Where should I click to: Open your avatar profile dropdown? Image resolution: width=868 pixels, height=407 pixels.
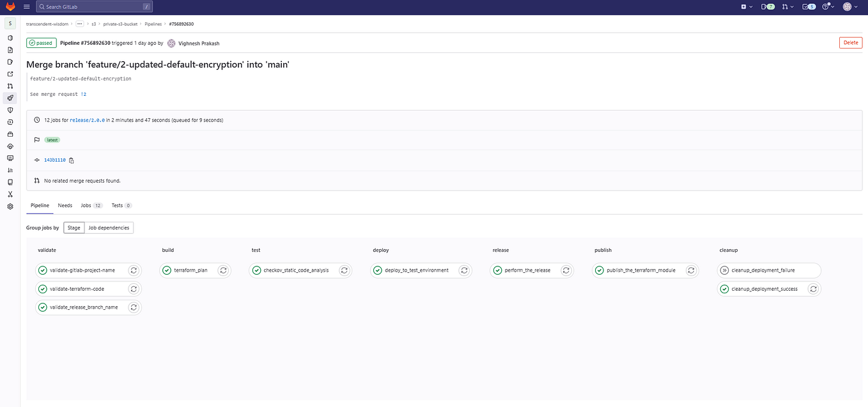pyautogui.click(x=849, y=6)
